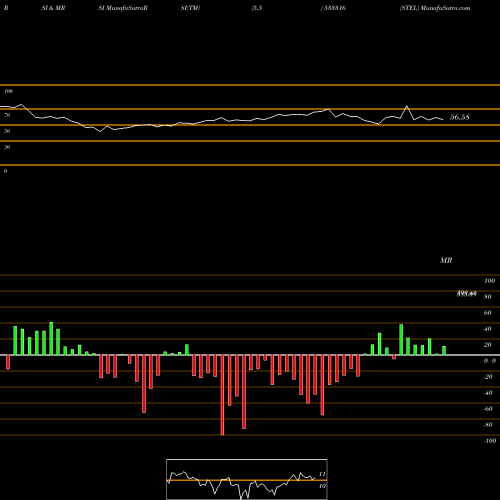This screenshot has height=500, width=500.
Task: Click the RSI value label 56.58
Action: tap(460, 117)
